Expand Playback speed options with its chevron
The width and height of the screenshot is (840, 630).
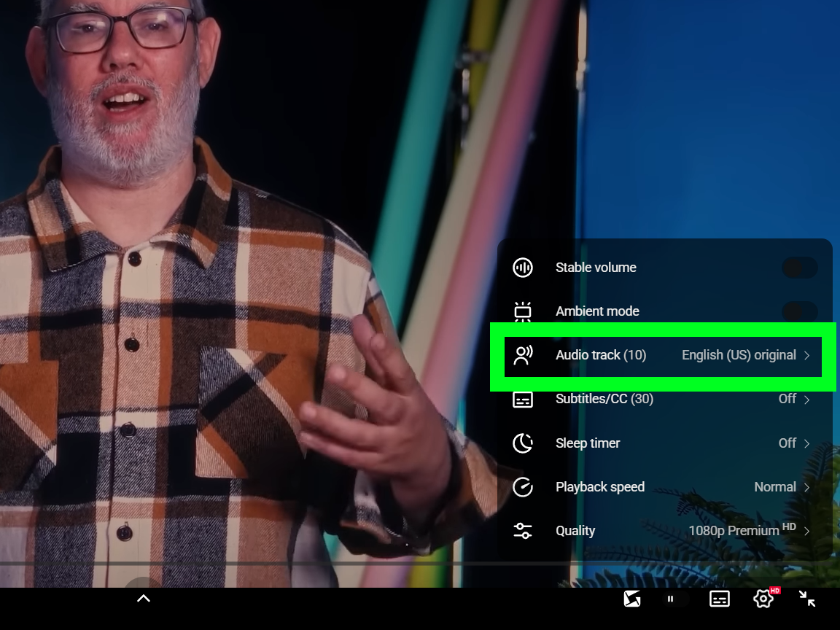coord(806,488)
